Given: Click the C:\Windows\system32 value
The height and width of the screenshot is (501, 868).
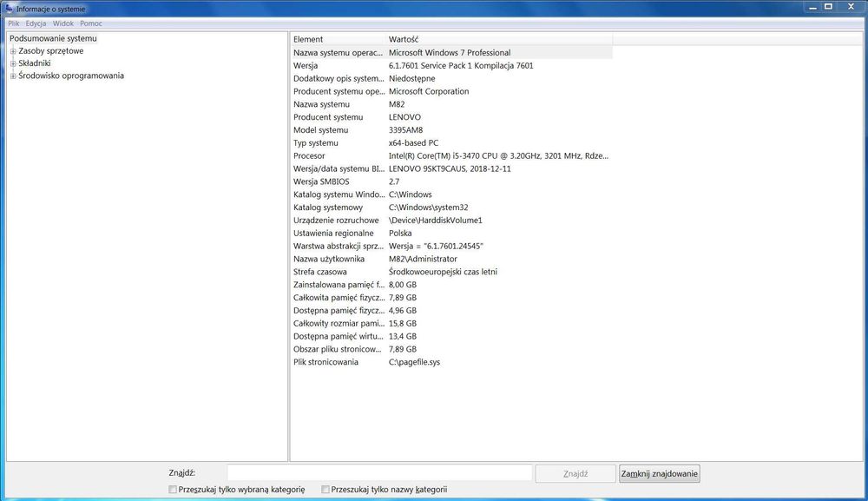Looking at the screenshot, I should pos(429,208).
